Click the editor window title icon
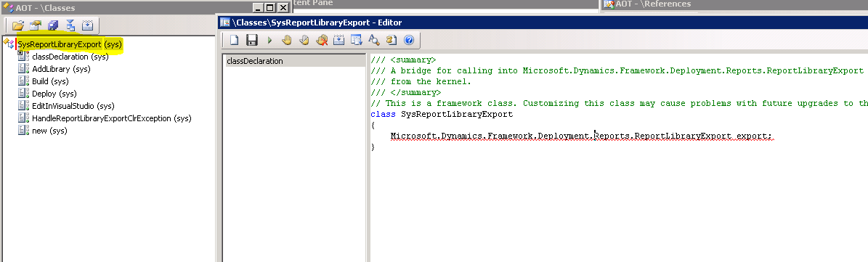 224,22
